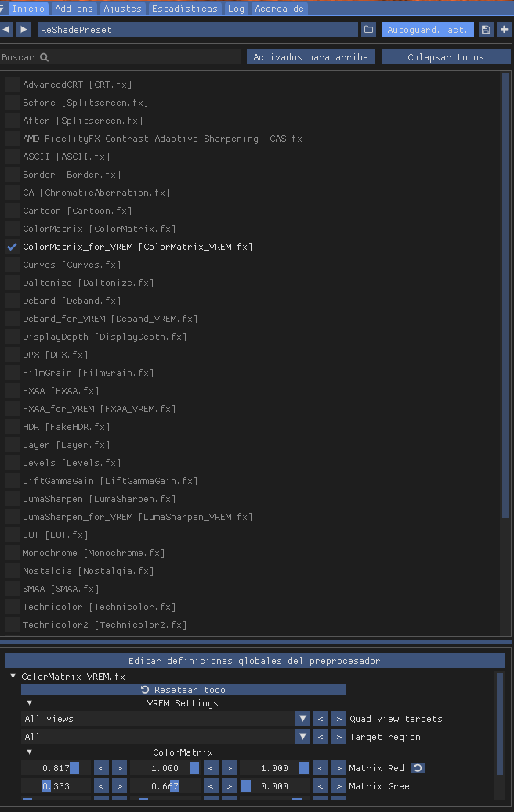This screenshot has width=514, height=812.
Task: Adjust the Matrix Red 0.817 slider
Action: (56, 768)
